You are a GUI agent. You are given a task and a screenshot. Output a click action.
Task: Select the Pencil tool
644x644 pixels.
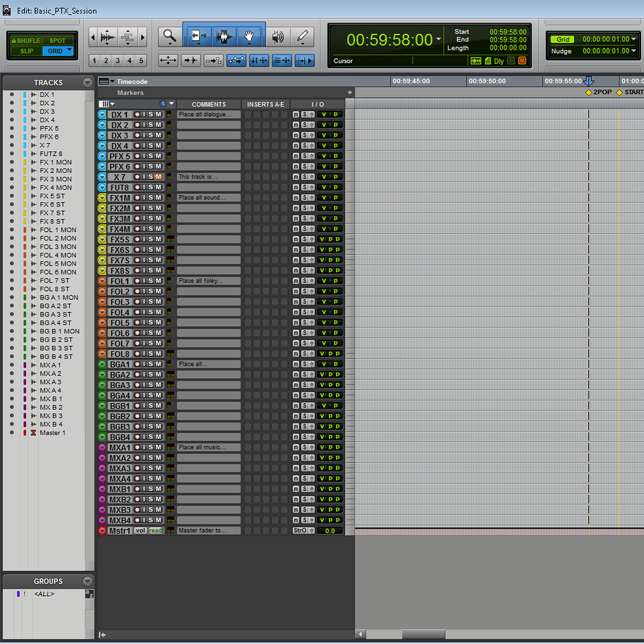[x=302, y=36]
